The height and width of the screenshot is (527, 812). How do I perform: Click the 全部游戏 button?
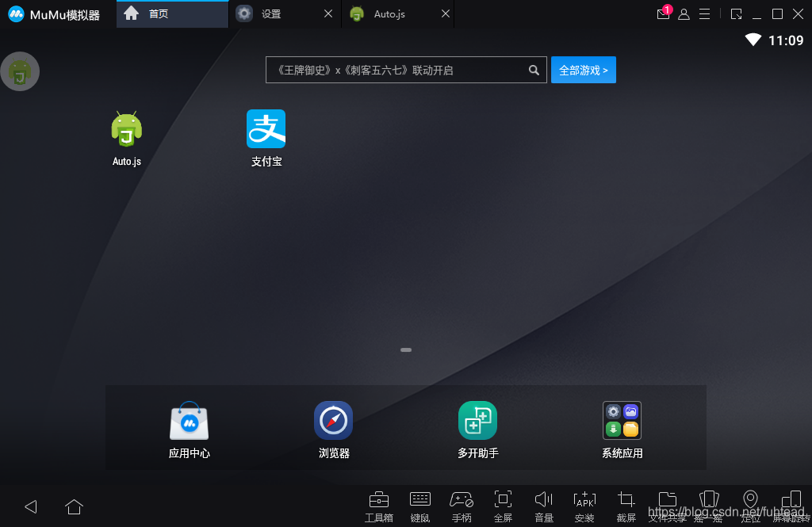click(x=583, y=70)
